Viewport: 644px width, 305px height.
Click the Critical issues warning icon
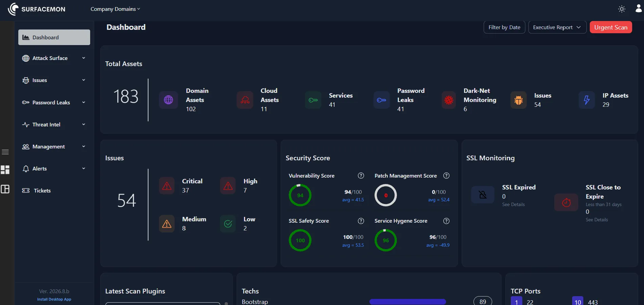click(x=167, y=186)
